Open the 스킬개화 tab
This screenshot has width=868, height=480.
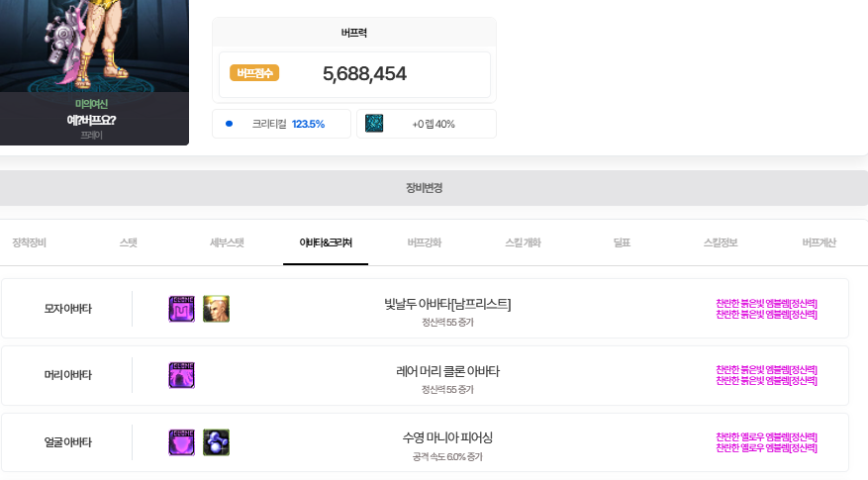[524, 242]
